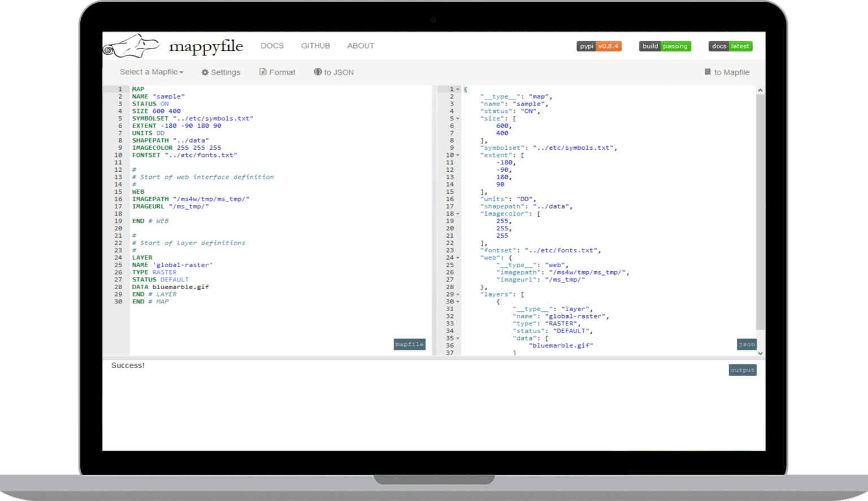The image size is (868, 501).
Task: Click the JSON editor vertical scrollbar thumb
Action: click(761, 212)
